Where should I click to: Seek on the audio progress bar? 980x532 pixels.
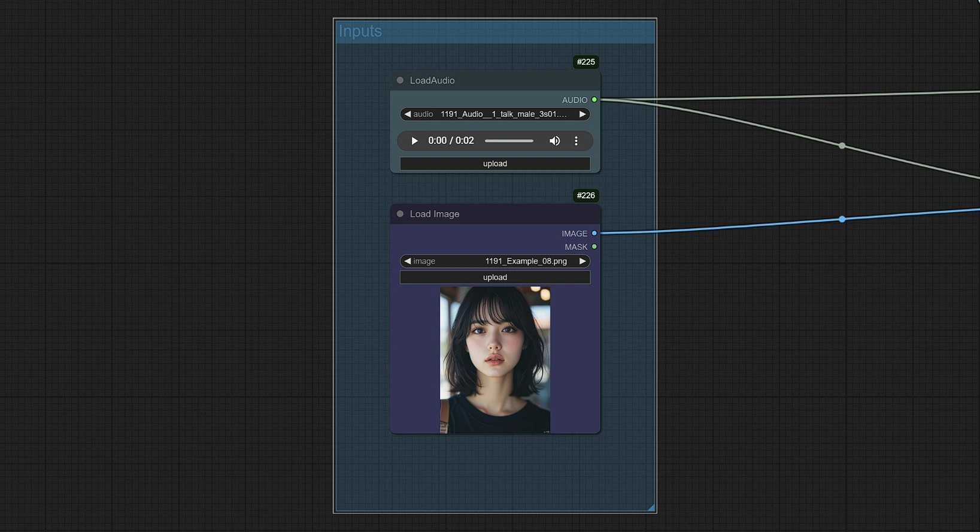(x=509, y=141)
